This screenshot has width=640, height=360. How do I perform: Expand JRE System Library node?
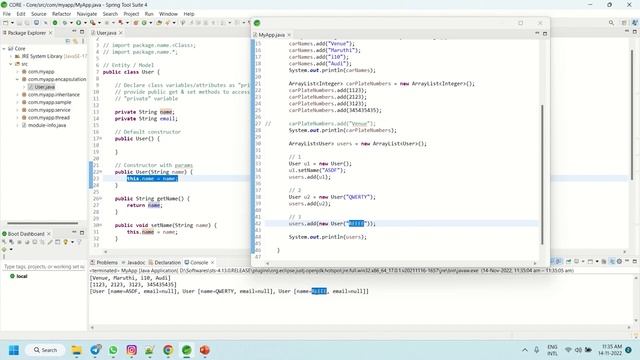pyautogui.click(x=11, y=56)
